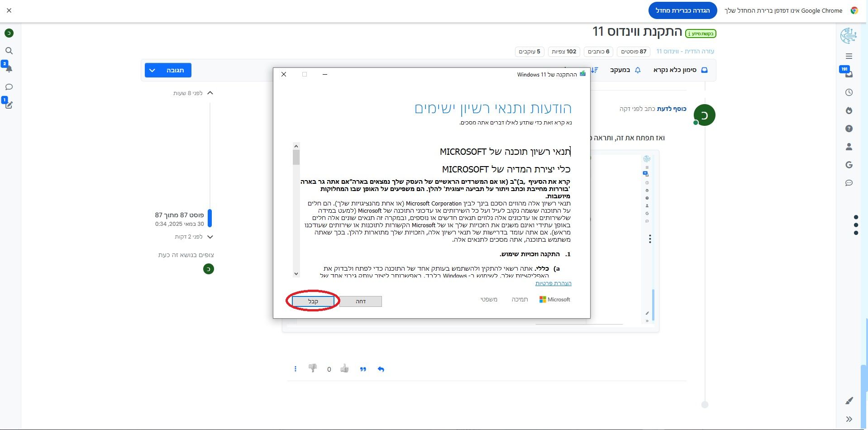Viewport: 868px width, 430px height.
Task: Click the small green viewer avatar
Action: click(x=209, y=269)
